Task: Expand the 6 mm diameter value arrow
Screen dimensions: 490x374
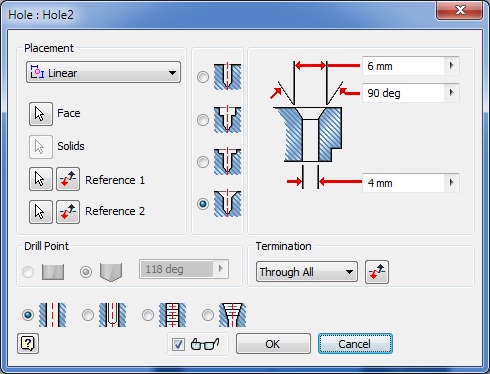Action: point(452,66)
